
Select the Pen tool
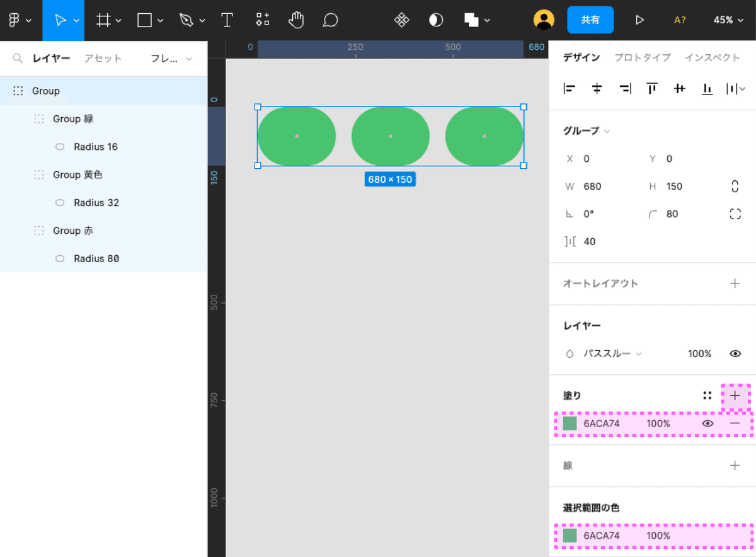186,20
